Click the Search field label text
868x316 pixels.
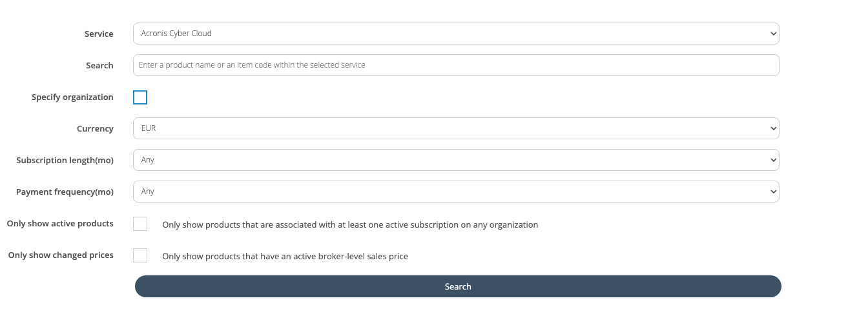pos(99,65)
